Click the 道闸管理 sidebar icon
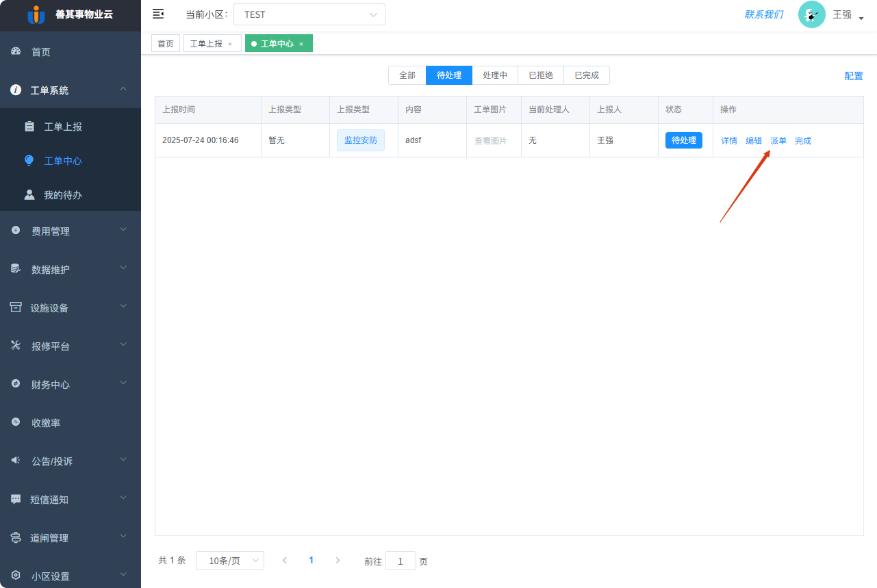The image size is (877, 588). pos(15,537)
